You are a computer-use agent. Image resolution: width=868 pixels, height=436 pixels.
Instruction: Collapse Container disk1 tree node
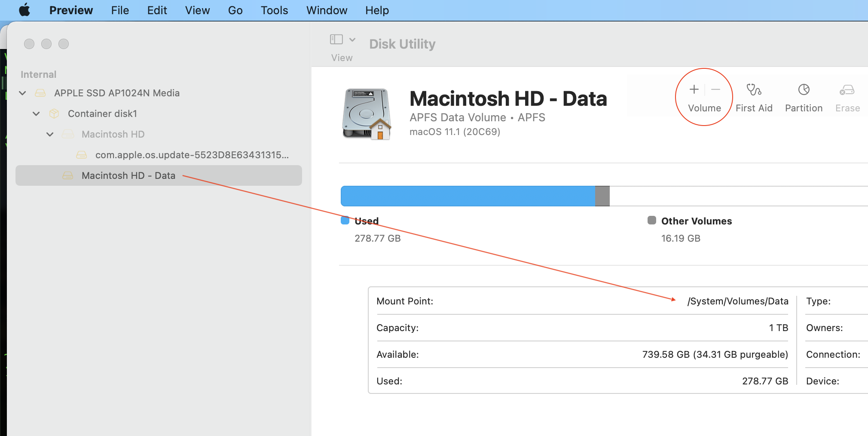click(37, 114)
